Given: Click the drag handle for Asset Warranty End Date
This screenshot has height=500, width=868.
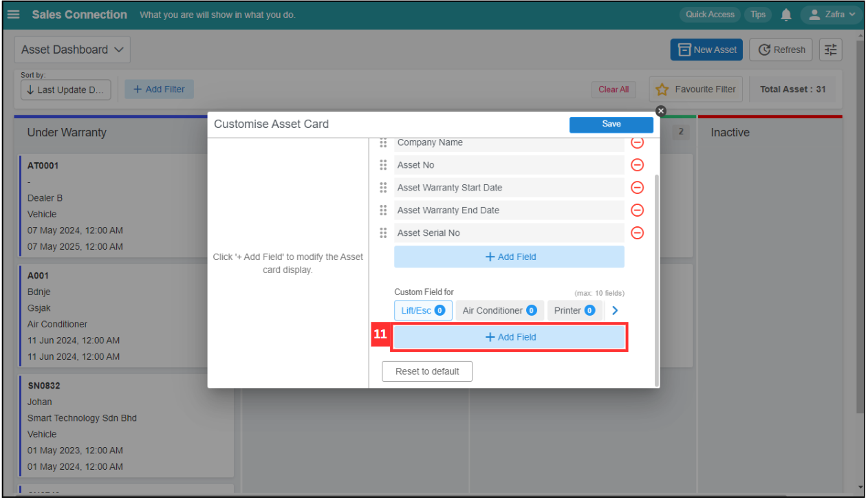Looking at the screenshot, I should click(384, 210).
